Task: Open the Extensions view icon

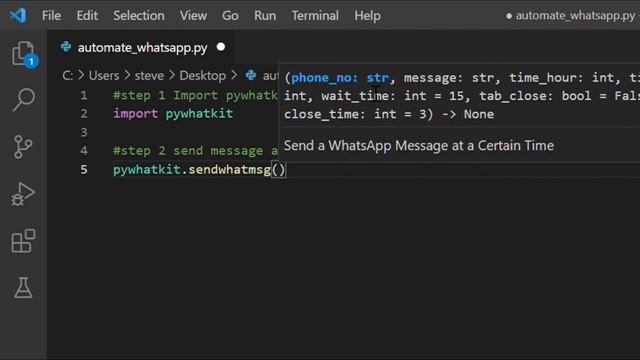Action: (x=23, y=241)
